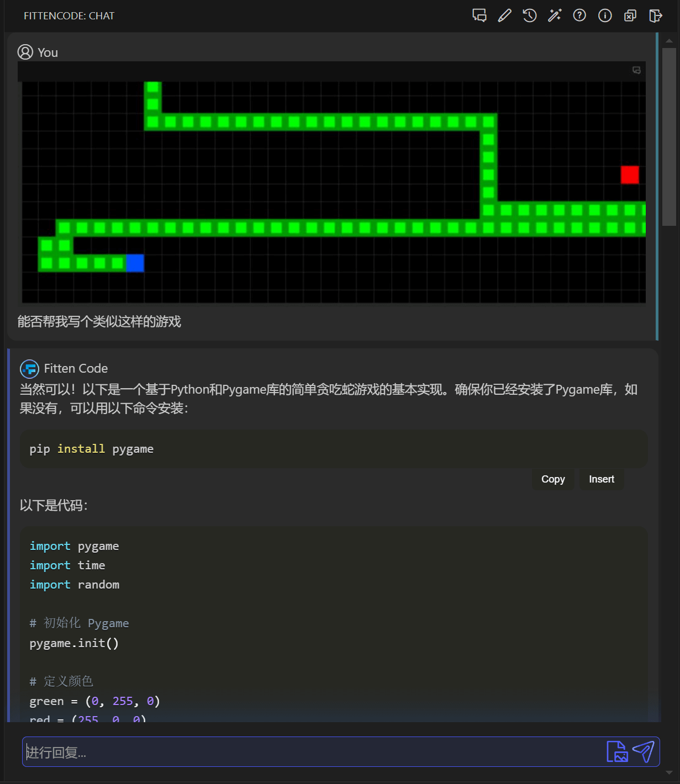Show info via the circled i icon
Image resolution: width=680 pixels, height=784 pixels.
605,15
